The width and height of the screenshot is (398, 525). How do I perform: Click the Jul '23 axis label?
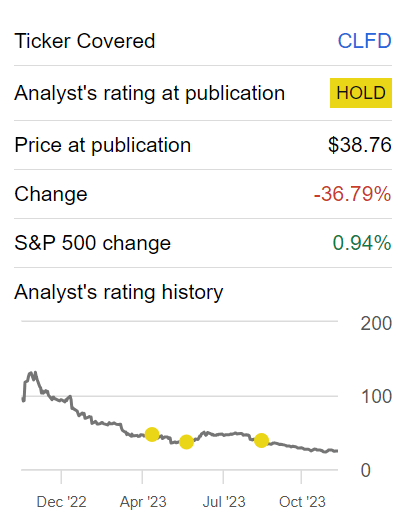click(x=224, y=502)
